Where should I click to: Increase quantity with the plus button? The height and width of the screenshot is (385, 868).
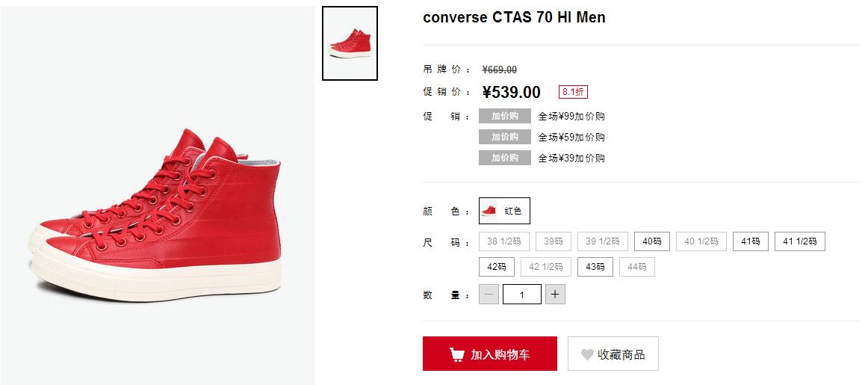tap(555, 294)
